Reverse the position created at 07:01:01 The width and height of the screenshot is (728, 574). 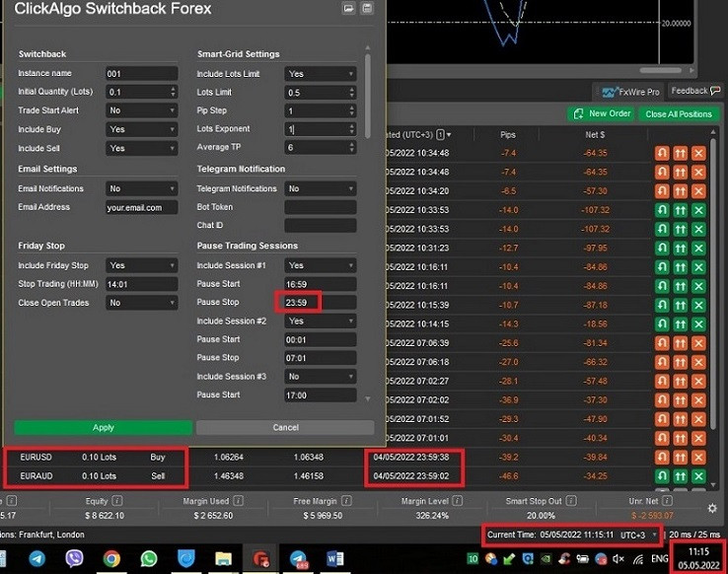pyautogui.click(x=662, y=438)
